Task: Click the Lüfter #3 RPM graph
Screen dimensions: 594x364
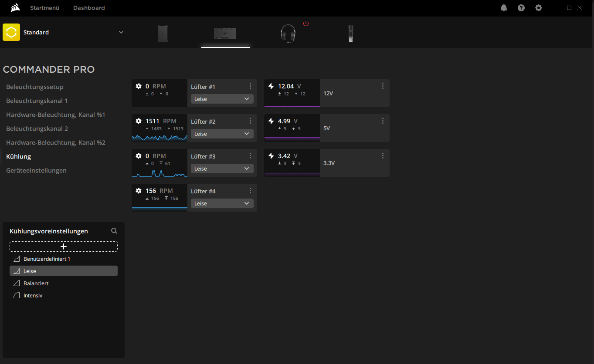Action: point(160,173)
